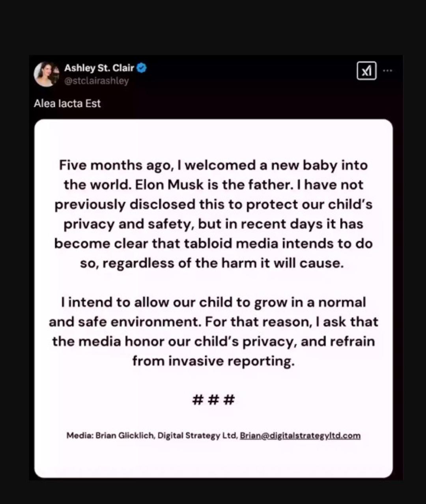Click the display name Ashley St. Clair
The width and height of the screenshot is (426, 504).
(x=99, y=68)
